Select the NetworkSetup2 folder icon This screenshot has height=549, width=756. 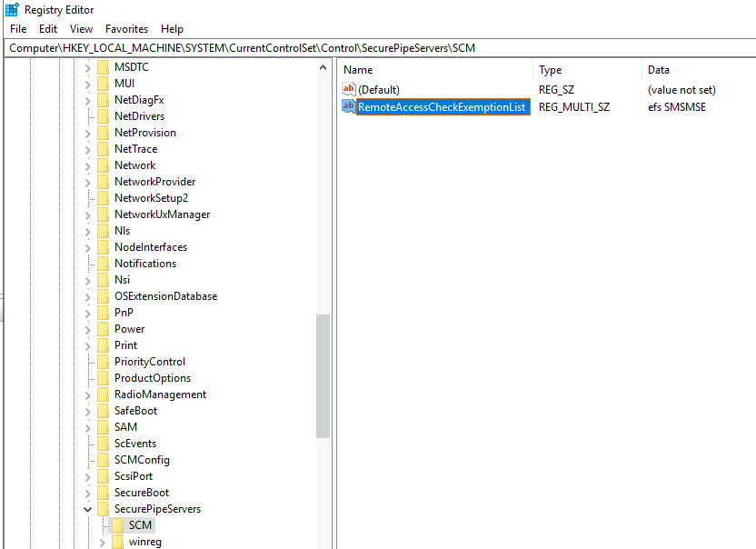(103, 198)
